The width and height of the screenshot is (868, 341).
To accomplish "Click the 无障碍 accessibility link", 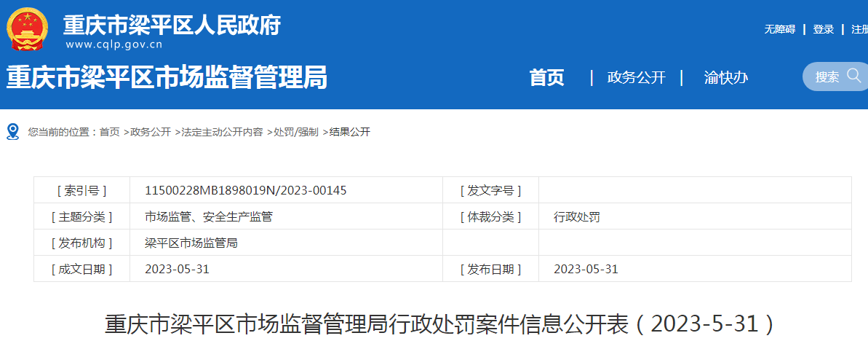I will coord(779,30).
